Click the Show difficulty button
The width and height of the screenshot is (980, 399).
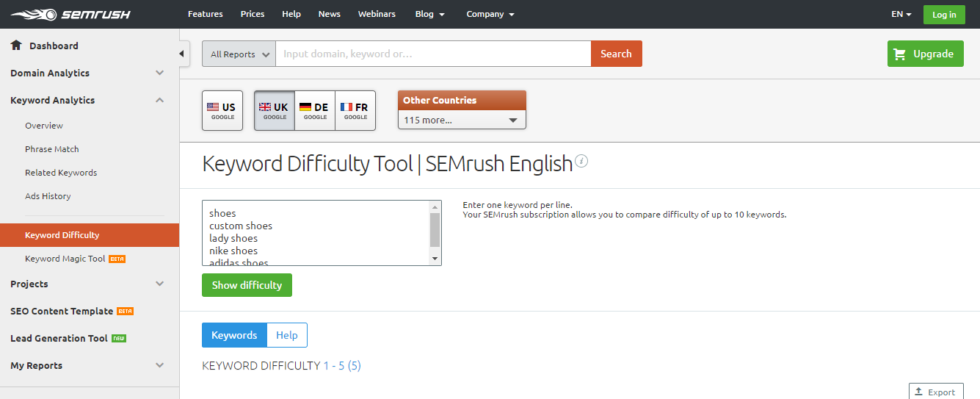click(247, 285)
